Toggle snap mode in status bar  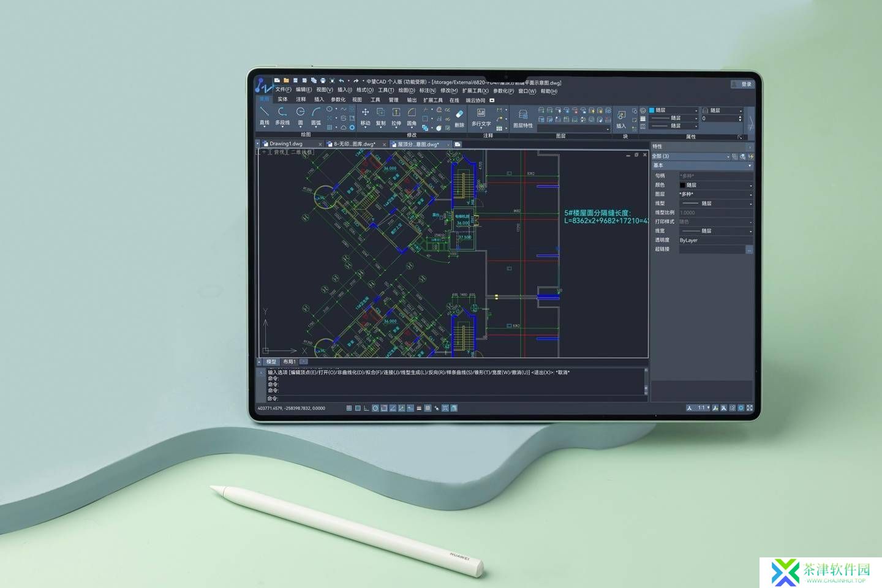pos(349,408)
